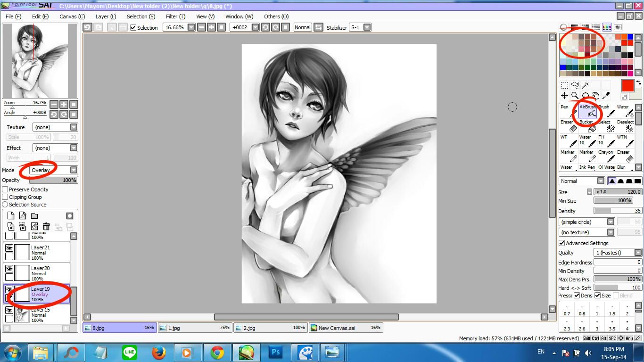Image resolution: width=644 pixels, height=362 pixels.
Task: Choose the magic wand tool
Action: 586,85
